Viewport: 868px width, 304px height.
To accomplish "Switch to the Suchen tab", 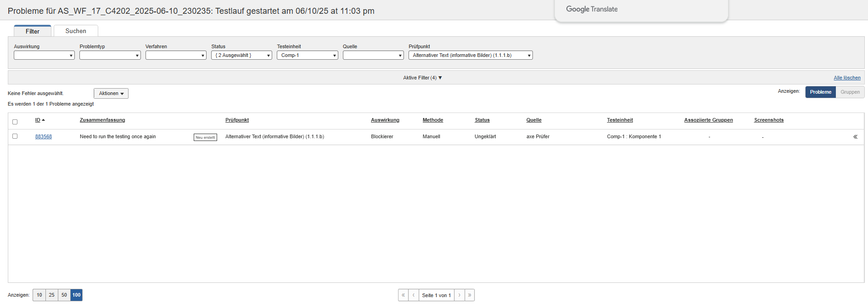I will point(76,31).
